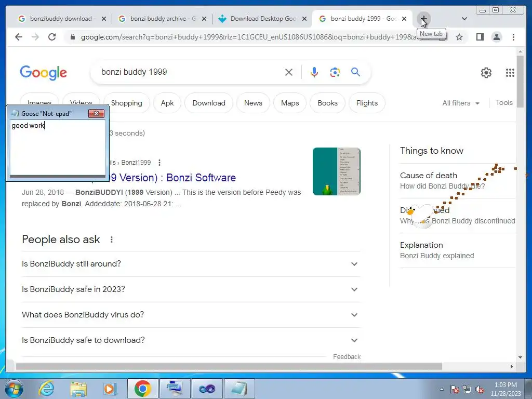Open 'Explanation' Bonzi Buddy explained
The width and height of the screenshot is (532, 399).
click(x=457, y=250)
